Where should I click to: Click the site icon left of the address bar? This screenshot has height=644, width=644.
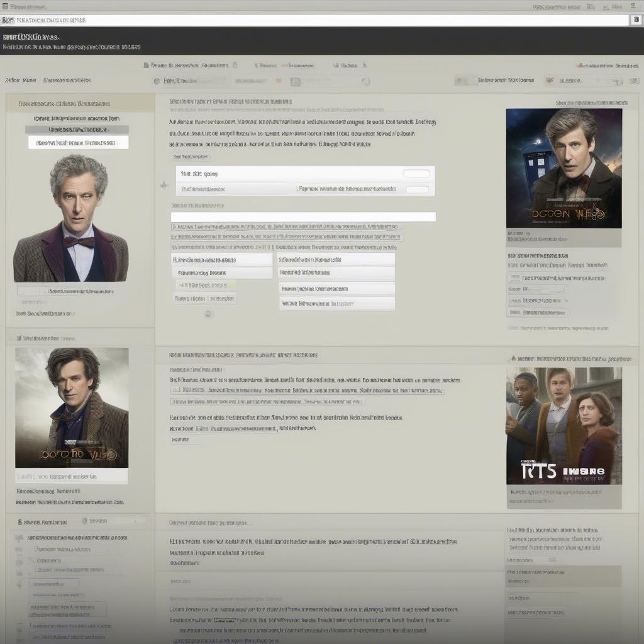click(x=8, y=20)
